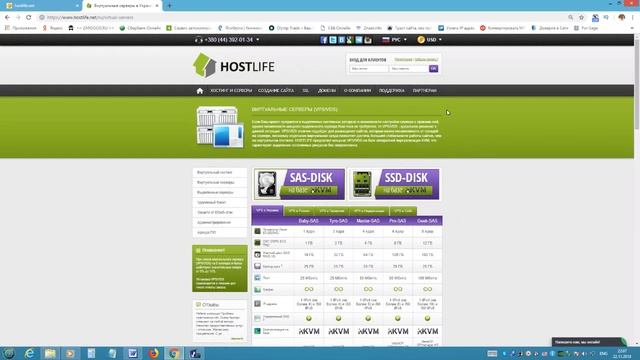The width and height of the screenshot is (640, 360).
Task: Switch to the first browser tab
Action: coord(41,6)
